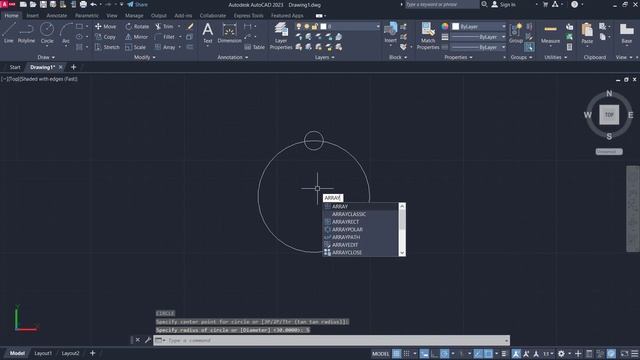The height and width of the screenshot is (360, 640).
Task: Click the Trim tool
Action: point(164,27)
